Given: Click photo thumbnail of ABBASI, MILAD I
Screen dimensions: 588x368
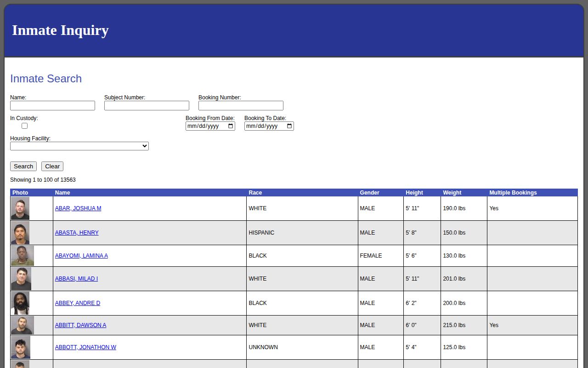Looking at the screenshot, I should click(x=21, y=279).
